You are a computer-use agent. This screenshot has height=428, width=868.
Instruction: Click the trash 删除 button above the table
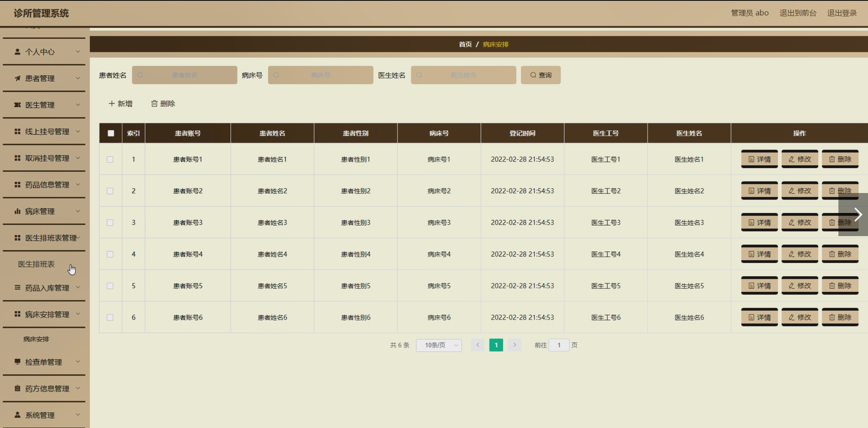pos(163,103)
